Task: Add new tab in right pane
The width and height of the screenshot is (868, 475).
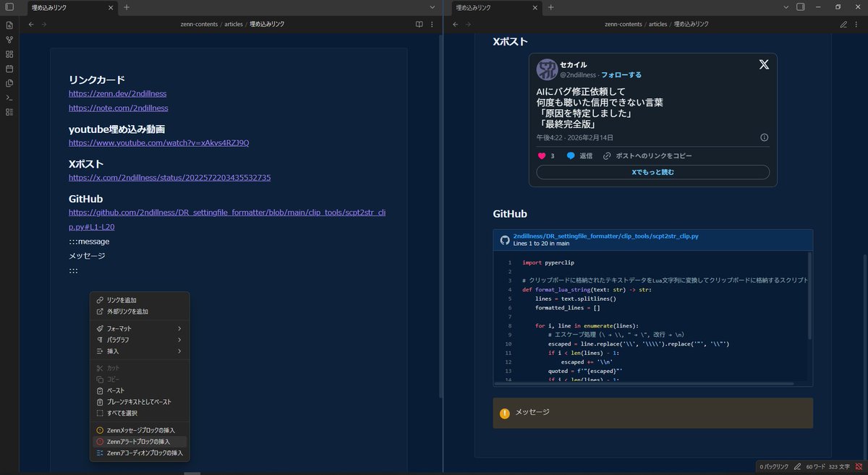Action: [x=550, y=7]
